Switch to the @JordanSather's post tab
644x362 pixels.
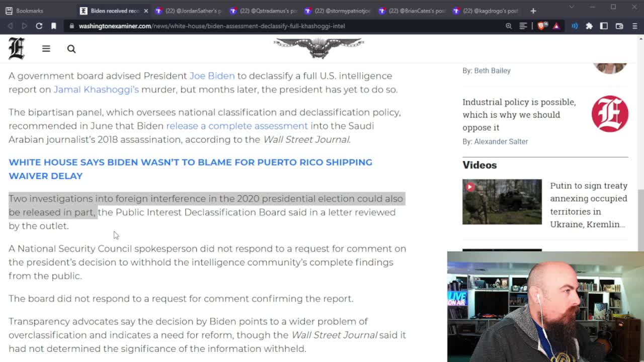pos(189,11)
